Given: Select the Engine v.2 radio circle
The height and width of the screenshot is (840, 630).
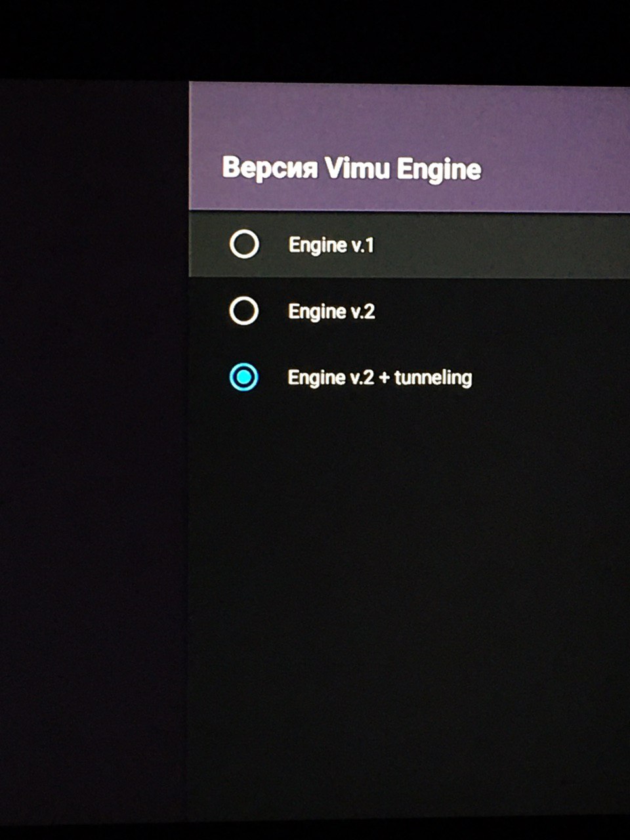Looking at the screenshot, I should (x=244, y=310).
